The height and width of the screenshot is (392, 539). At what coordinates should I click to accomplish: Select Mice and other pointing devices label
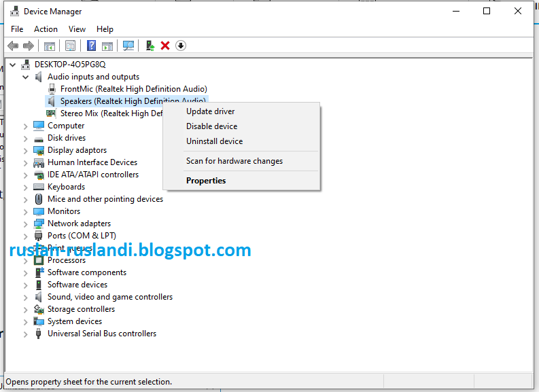[x=105, y=199]
